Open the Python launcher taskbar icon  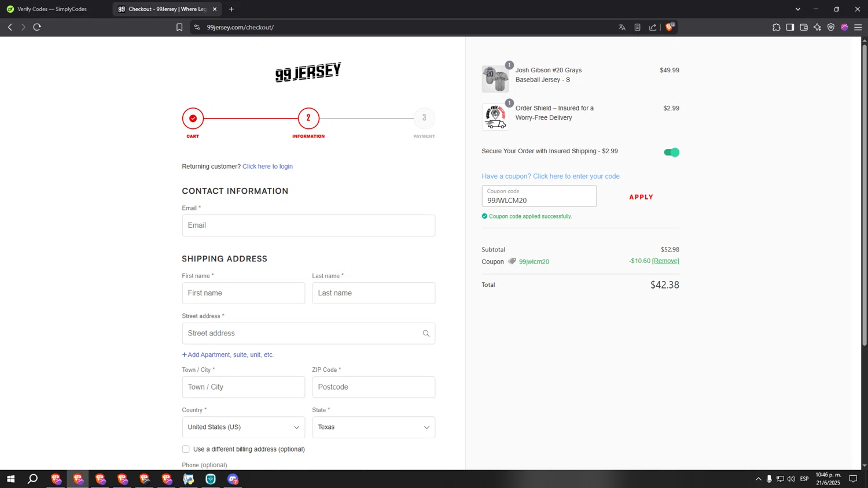[x=189, y=479]
